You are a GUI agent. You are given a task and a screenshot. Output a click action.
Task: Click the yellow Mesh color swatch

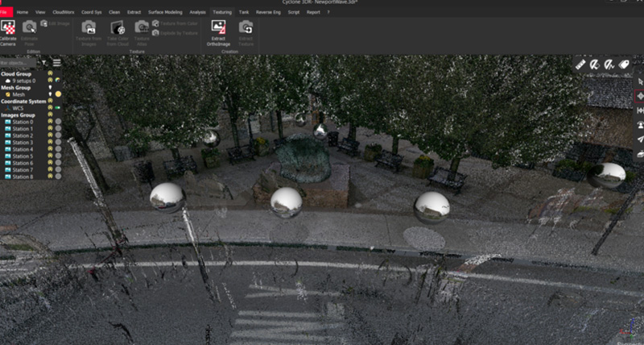coord(58,94)
